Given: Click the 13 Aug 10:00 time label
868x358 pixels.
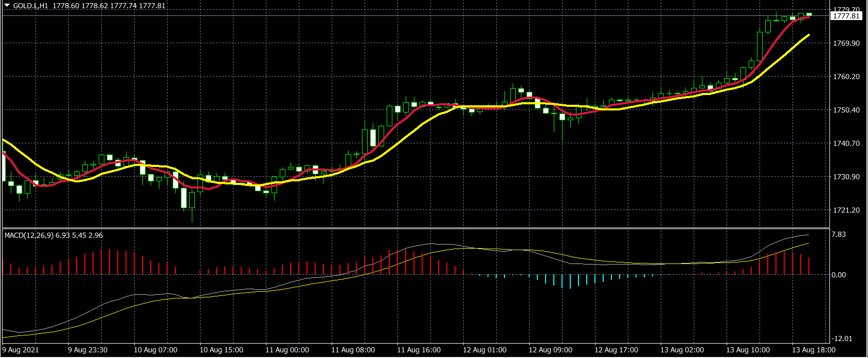Looking at the screenshot, I should (748, 350).
